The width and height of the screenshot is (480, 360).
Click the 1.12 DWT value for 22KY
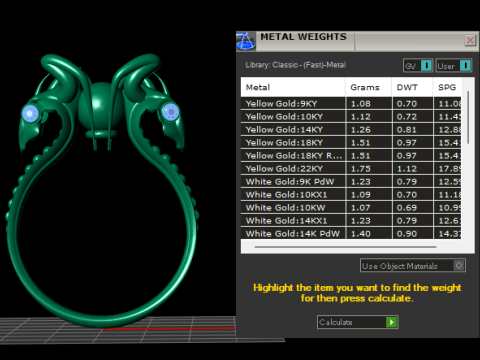click(x=407, y=169)
